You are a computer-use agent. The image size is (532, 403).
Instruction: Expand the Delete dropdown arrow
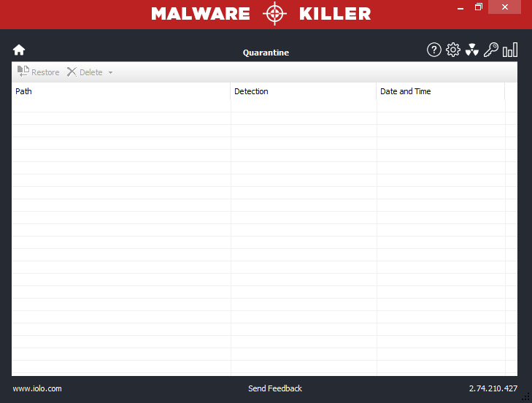110,73
